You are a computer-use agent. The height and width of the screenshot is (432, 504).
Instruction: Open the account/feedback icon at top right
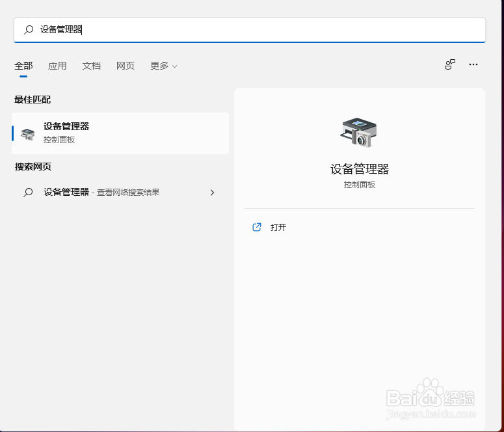pos(449,64)
